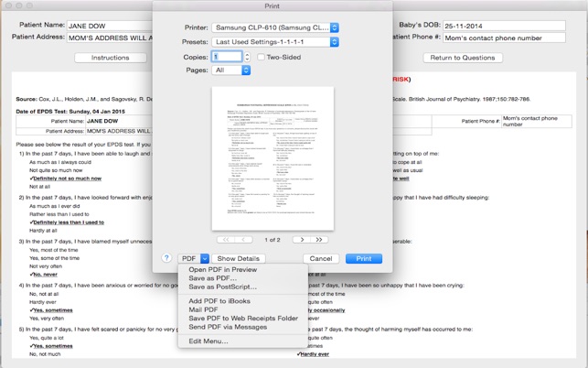Image resolution: width=588 pixels, height=368 pixels.
Task: Enable the Two-Sided checkbox
Action: [x=261, y=57]
